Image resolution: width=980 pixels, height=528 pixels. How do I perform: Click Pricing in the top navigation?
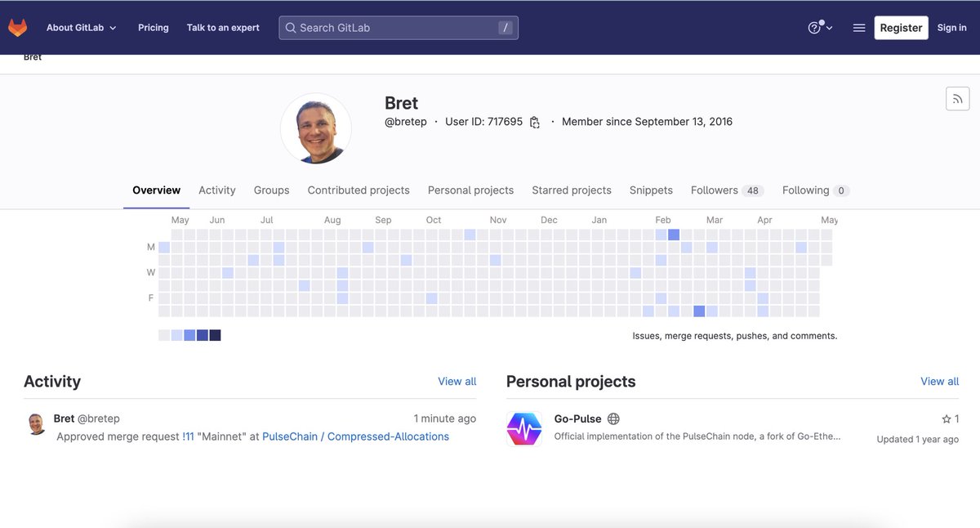coord(153,27)
